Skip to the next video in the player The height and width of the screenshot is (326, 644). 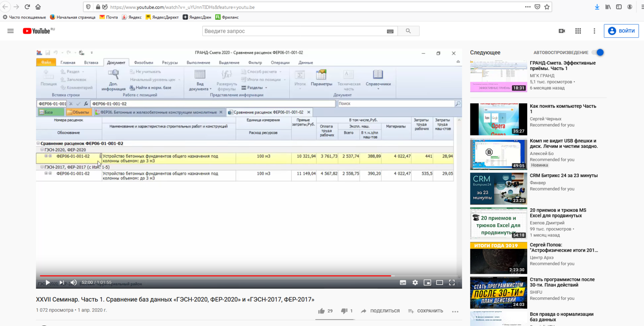62,283
